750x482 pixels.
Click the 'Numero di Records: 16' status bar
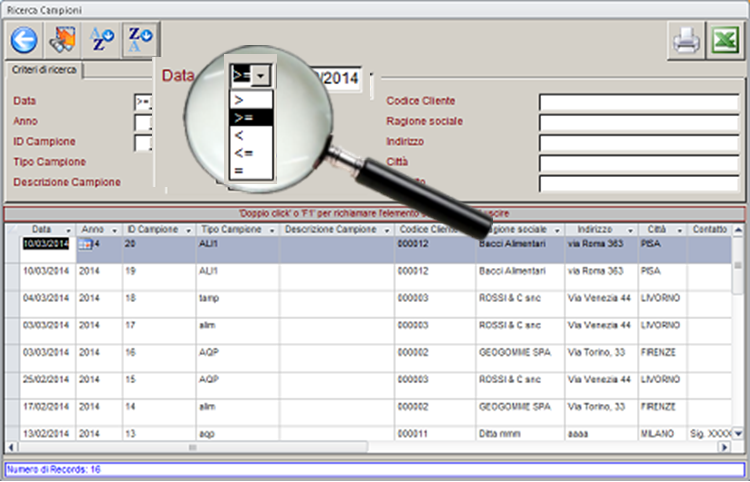coord(375,470)
